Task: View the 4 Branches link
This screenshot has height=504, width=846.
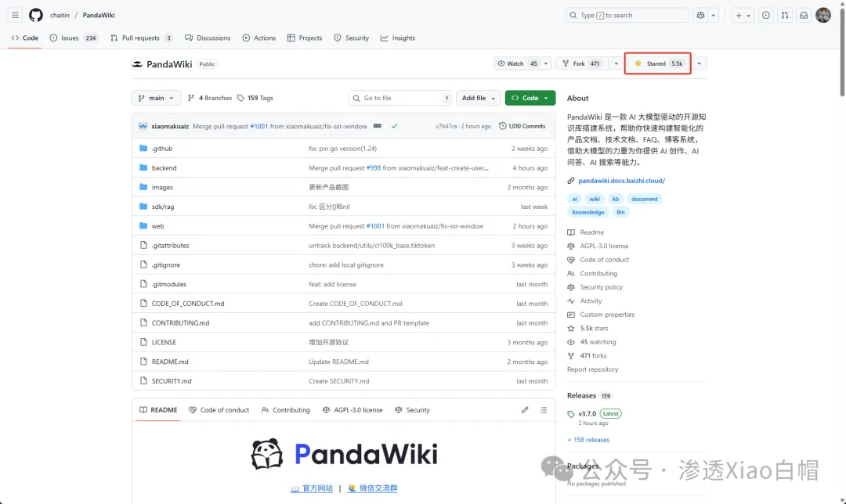Action: (x=210, y=98)
